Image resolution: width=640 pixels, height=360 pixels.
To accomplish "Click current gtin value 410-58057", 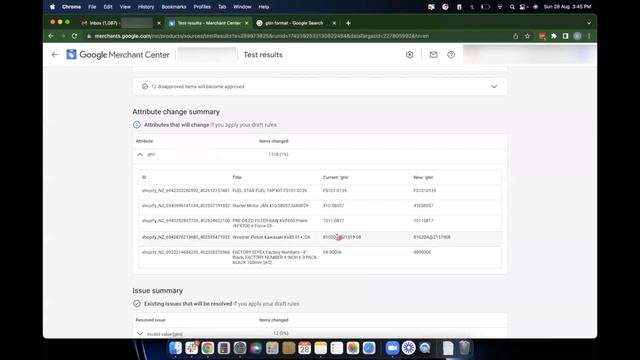I will (x=333, y=206).
